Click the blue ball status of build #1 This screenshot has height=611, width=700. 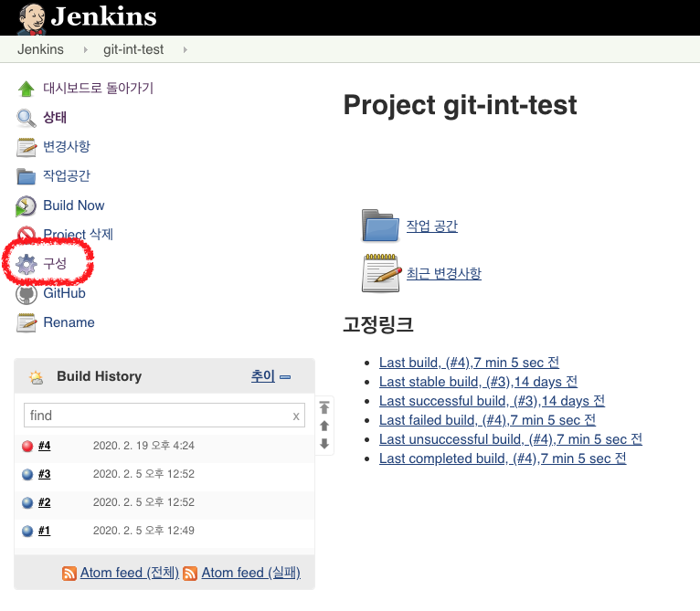tap(27, 531)
